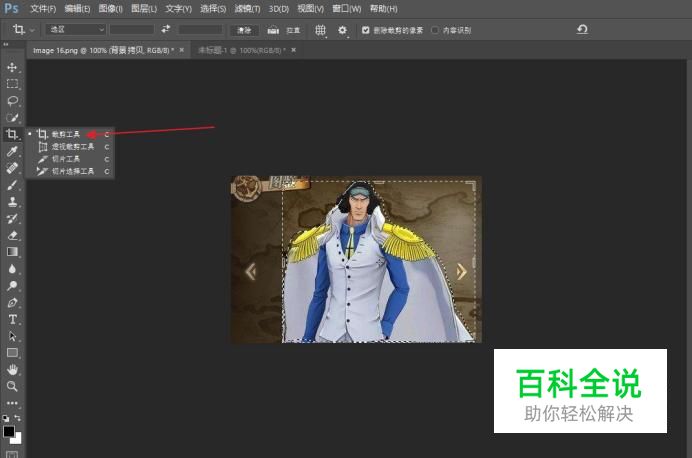The height and width of the screenshot is (458, 692).
Task: Select the Hand tool
Action: tap(12, 370)
